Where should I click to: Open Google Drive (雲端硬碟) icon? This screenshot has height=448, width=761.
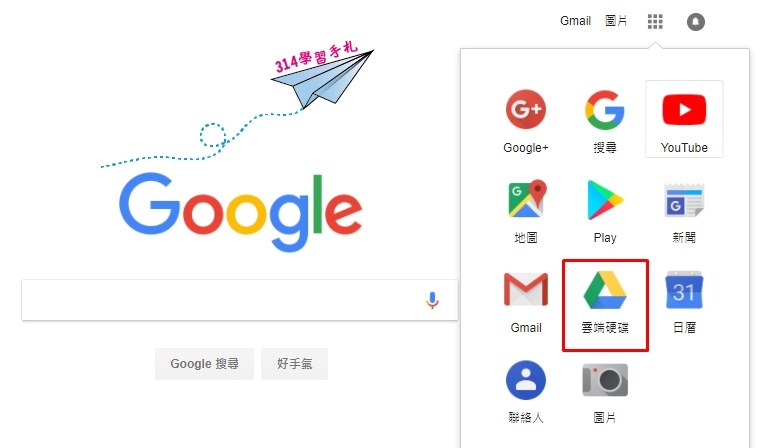coord(605,290)
